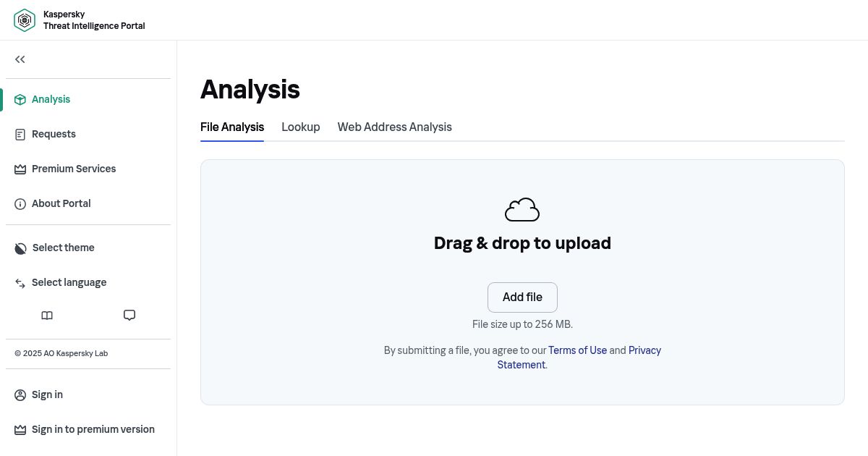Open the documentation book icon

click(47, 316)
